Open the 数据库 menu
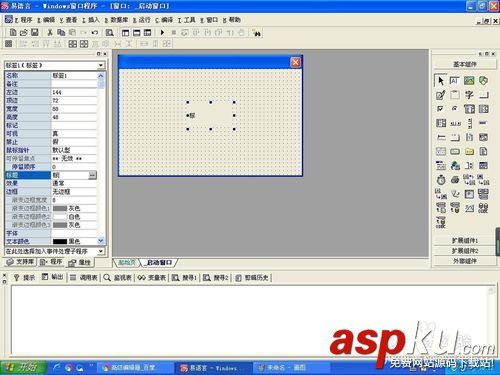The image size is (500, 375). point(116,20)
